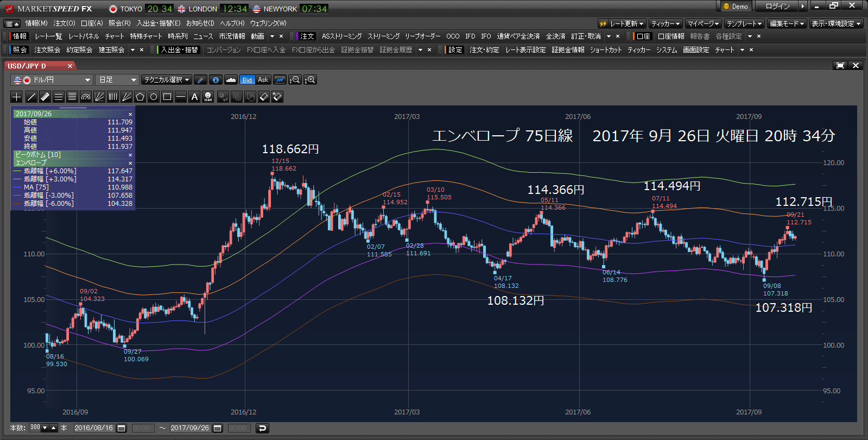
Task: Increase bar count with up stepper arrow
Action: pyautogui.click(x=53, y=428)
